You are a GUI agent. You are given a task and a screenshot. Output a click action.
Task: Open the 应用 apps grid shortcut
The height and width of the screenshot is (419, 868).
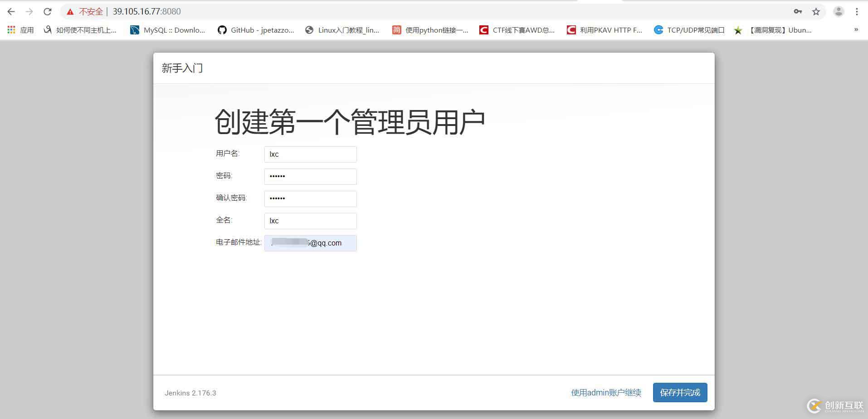[20, 30]
